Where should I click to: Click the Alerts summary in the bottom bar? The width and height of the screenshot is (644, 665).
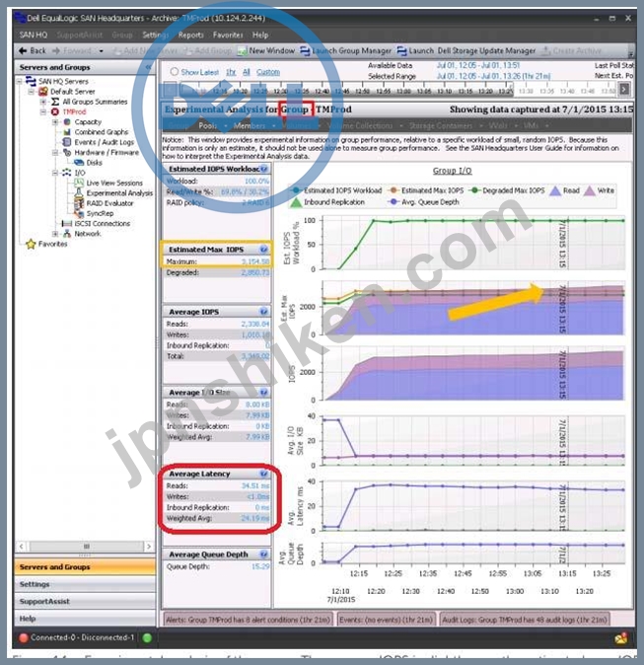pos(249,620)
